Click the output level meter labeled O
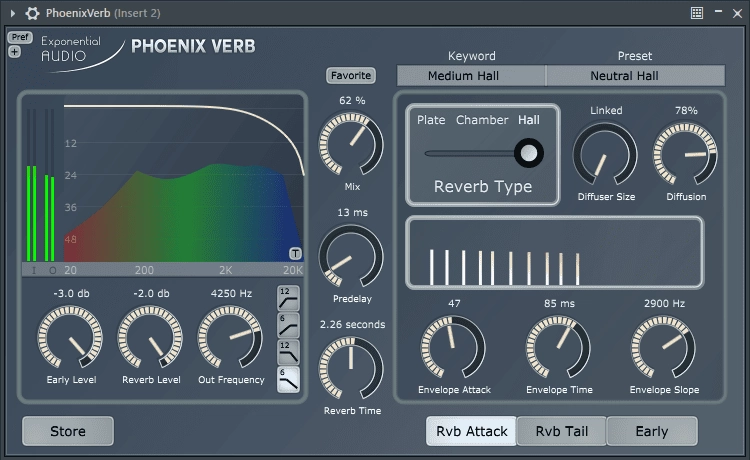 pos(49,184)
